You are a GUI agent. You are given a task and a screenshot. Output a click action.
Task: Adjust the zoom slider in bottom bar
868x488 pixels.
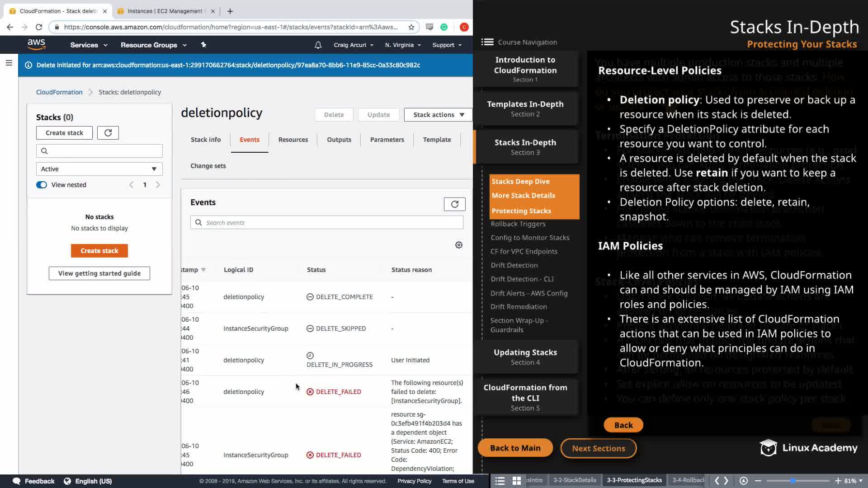click(x=793, y=481)
